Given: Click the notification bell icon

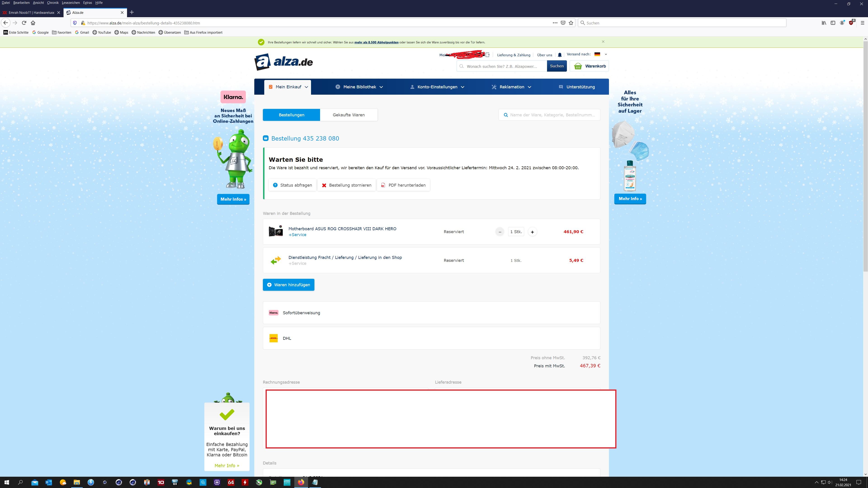Looking at the screenshot, I should [x=560, y=55].
